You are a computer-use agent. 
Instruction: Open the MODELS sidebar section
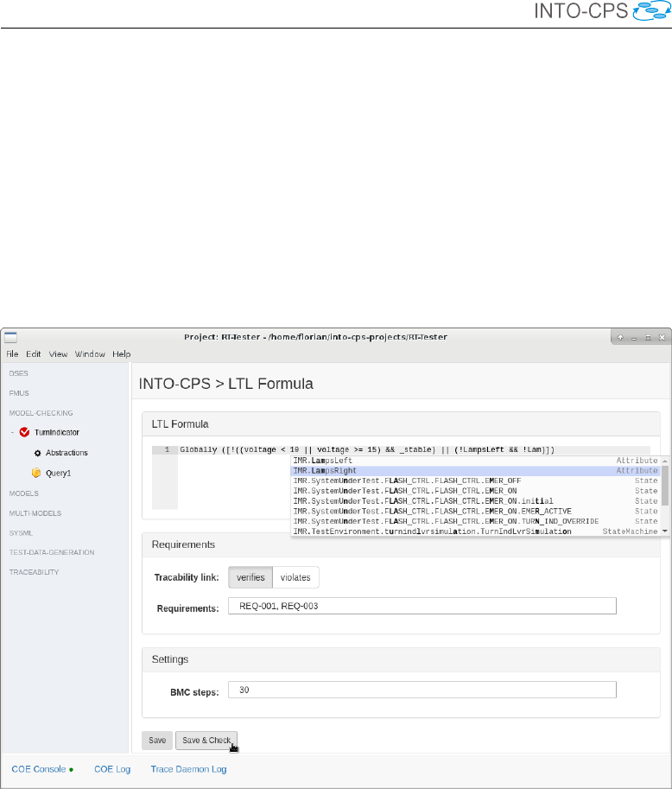23,493
